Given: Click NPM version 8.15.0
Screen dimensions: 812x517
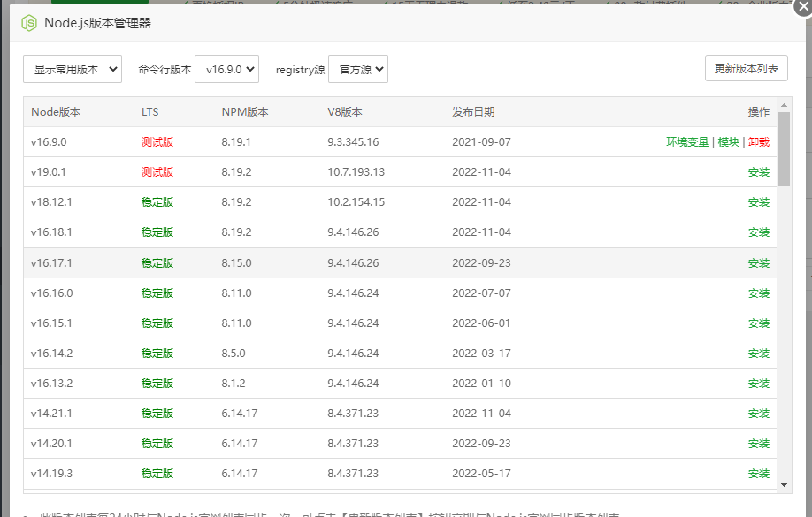Looking at the screenshot, I should pos(237,262).
